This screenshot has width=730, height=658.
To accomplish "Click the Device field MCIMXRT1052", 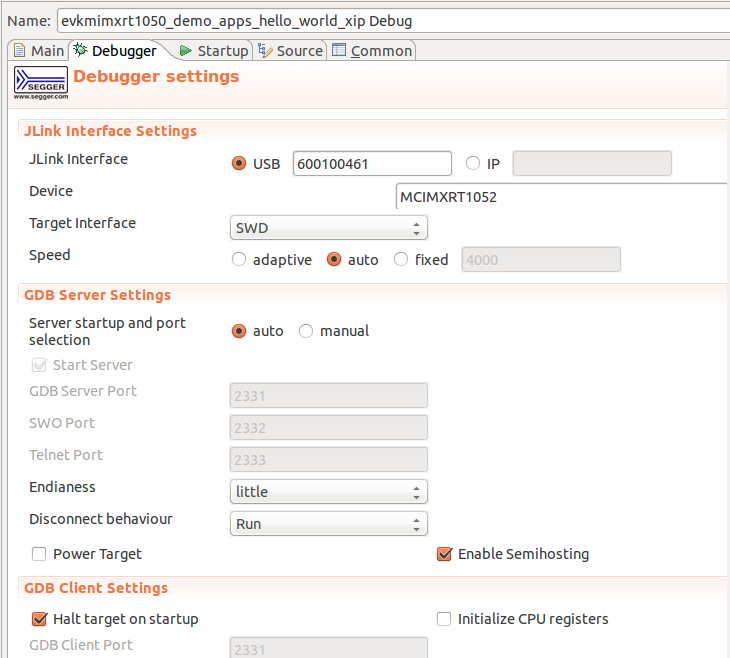I will (562, 196).
